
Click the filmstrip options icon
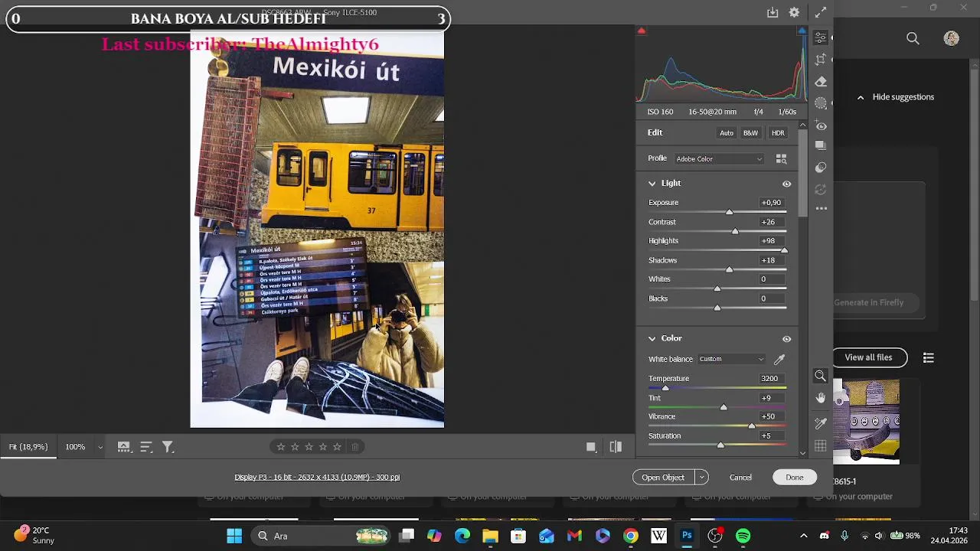point(123,447)
